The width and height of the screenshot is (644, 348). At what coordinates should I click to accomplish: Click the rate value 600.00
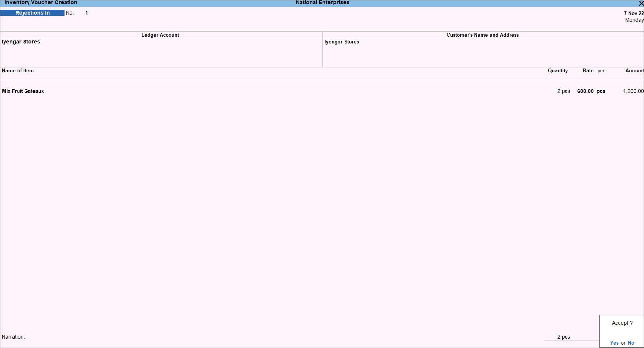(x=585, y=91)
